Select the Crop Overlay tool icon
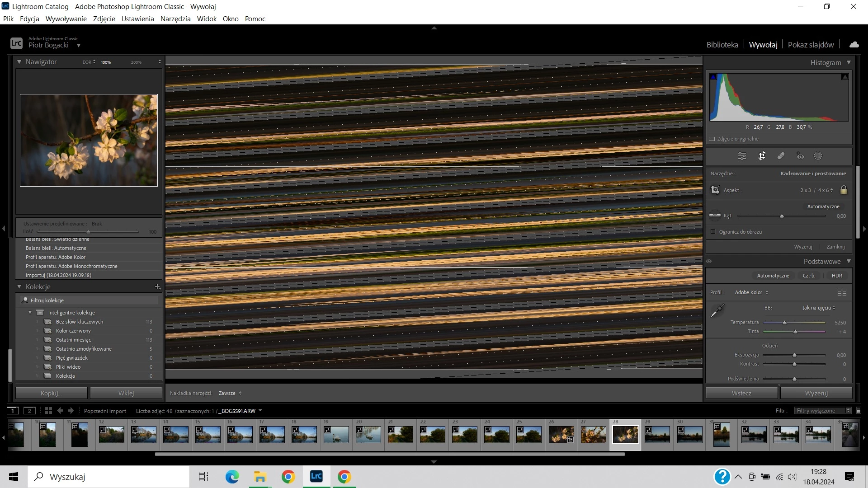868x488 pixels. [762, 156]
